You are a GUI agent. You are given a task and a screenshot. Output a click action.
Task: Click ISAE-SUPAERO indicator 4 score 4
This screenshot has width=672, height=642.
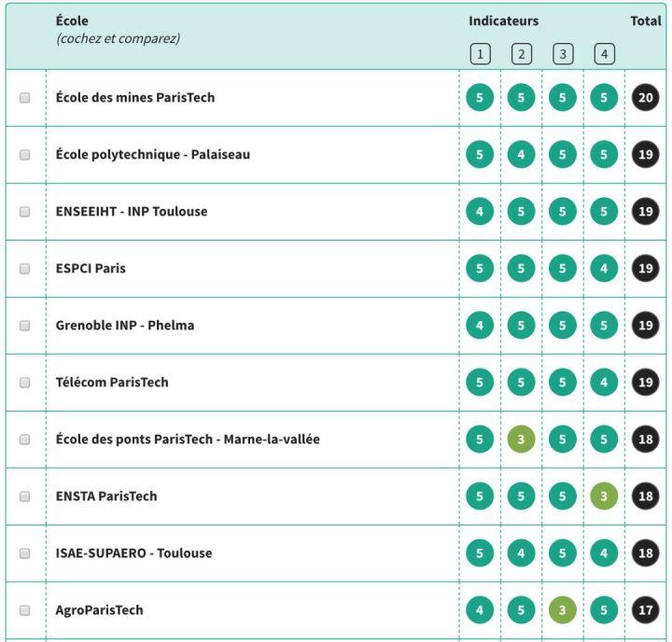click(x=604, y=553)
